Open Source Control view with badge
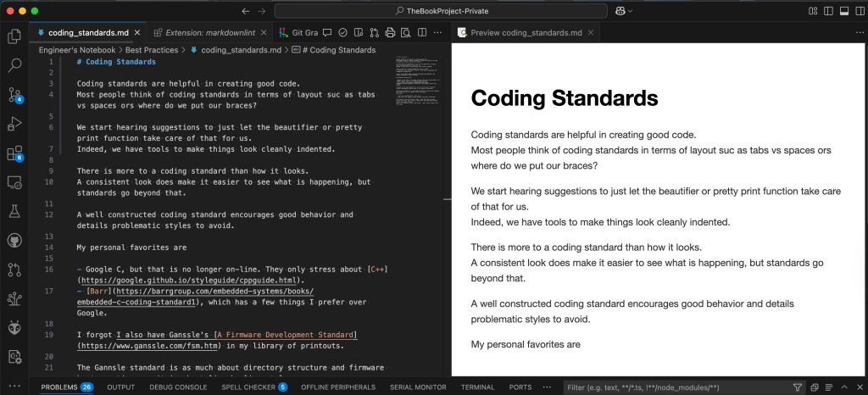The width and height of the screenshot is (868, 395). click(x=14, y=94)
